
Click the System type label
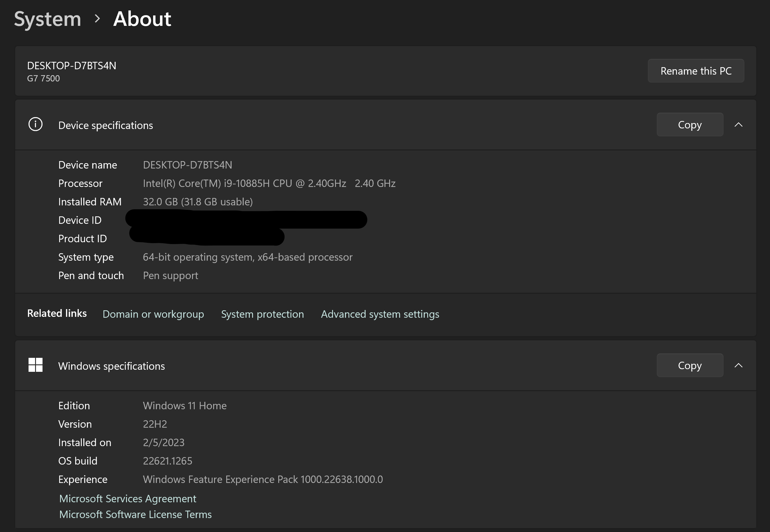pyautogui.click(x=86, y=257)
